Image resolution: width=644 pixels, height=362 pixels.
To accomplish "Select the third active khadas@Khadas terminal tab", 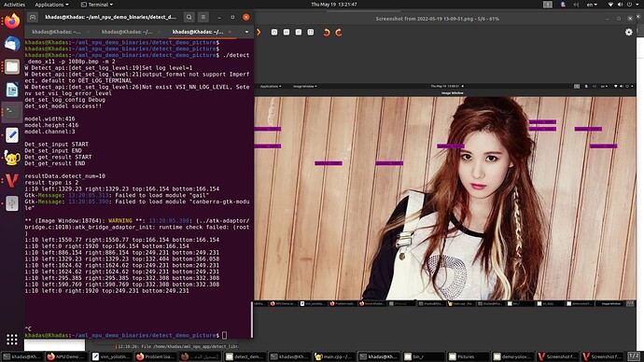I will (x=198, y=32).
